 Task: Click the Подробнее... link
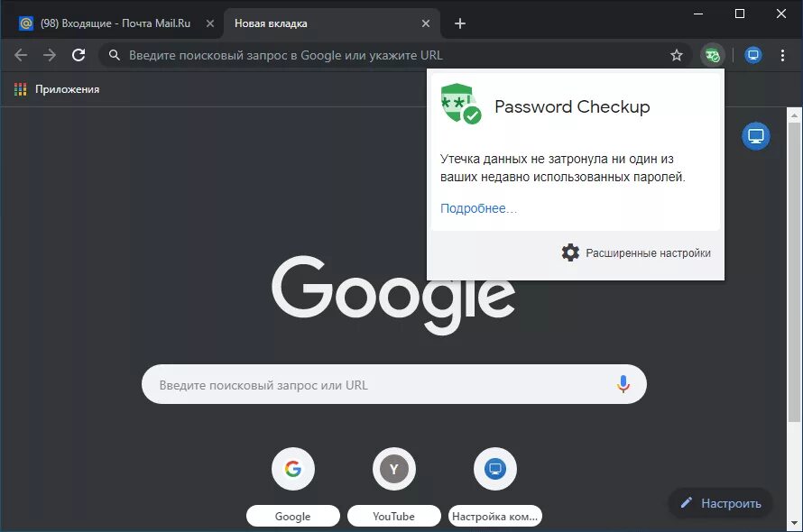[x=478, y=208]
